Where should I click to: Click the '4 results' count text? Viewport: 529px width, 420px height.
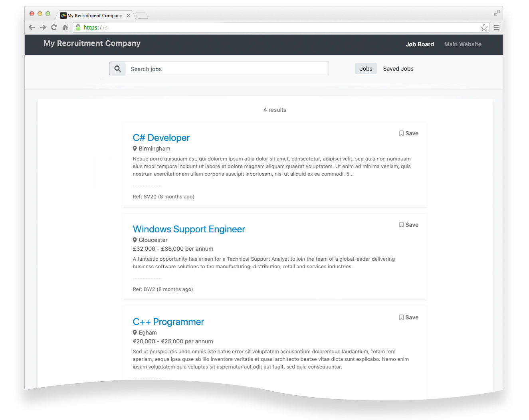pos(275,110)
